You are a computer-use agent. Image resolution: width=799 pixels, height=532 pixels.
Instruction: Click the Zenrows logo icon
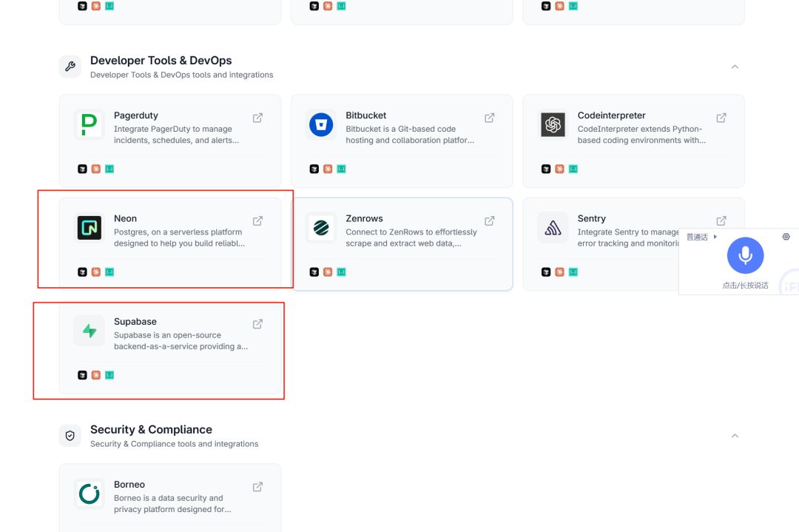321,228
